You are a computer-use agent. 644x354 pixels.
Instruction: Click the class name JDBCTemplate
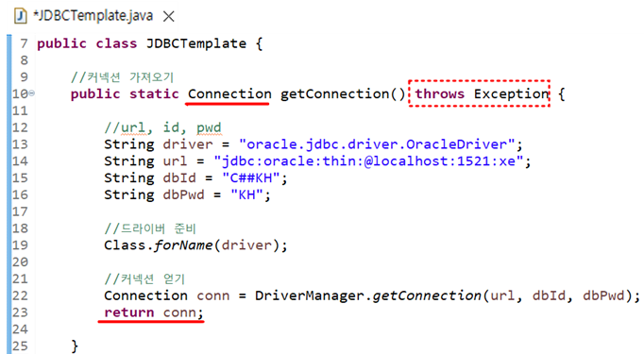point(196,43)
